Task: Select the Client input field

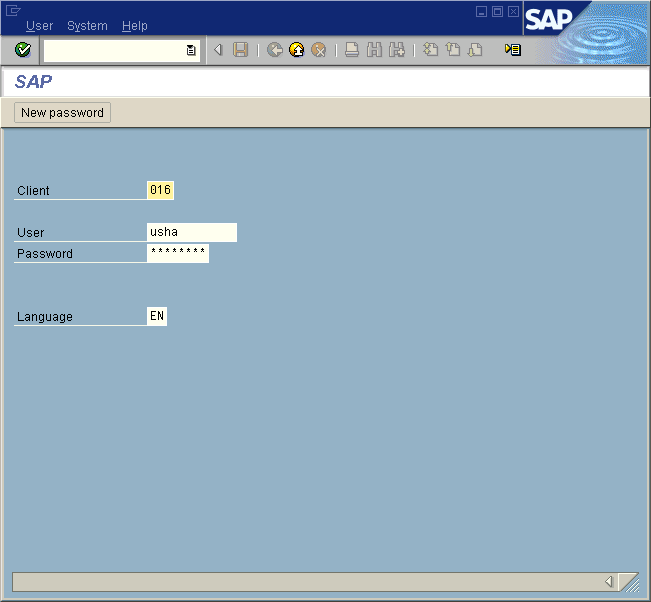Action: point(160,190)
